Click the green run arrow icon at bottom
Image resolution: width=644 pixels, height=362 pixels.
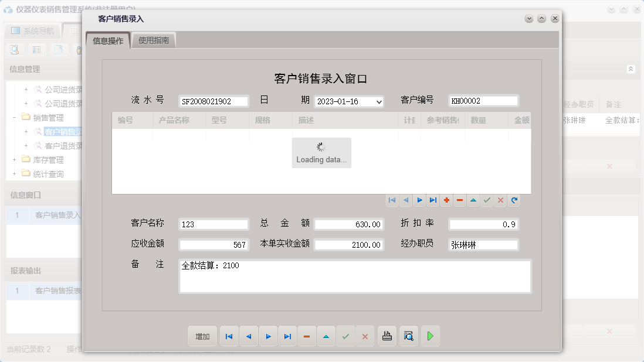click(430, 336)
